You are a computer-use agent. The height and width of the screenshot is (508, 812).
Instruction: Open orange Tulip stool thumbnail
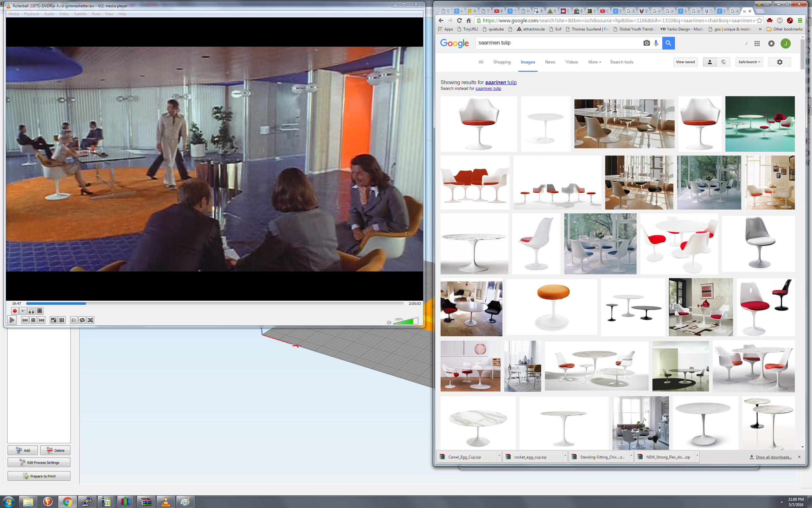coord(552,306)
